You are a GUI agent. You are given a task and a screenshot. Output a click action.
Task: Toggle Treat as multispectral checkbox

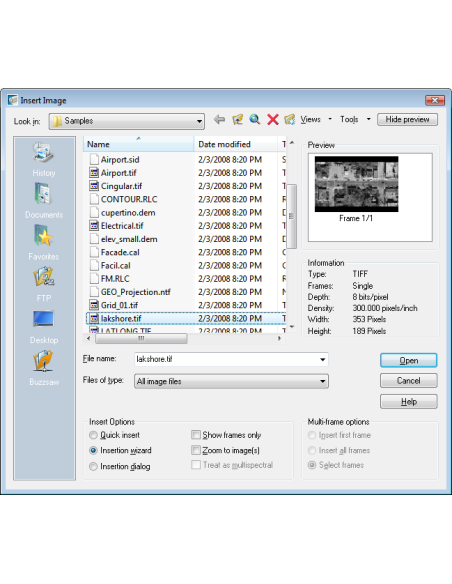coord(196,465)
